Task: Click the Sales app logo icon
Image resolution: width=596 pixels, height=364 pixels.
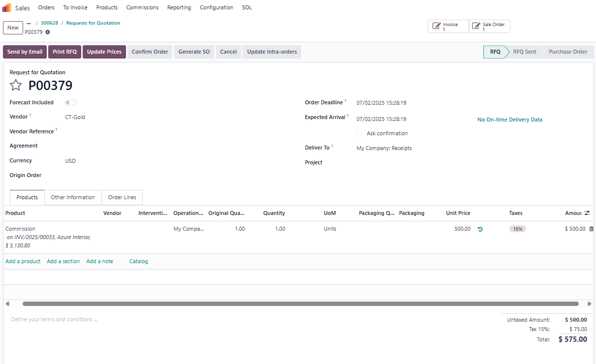Action: [x=7, y=8]
